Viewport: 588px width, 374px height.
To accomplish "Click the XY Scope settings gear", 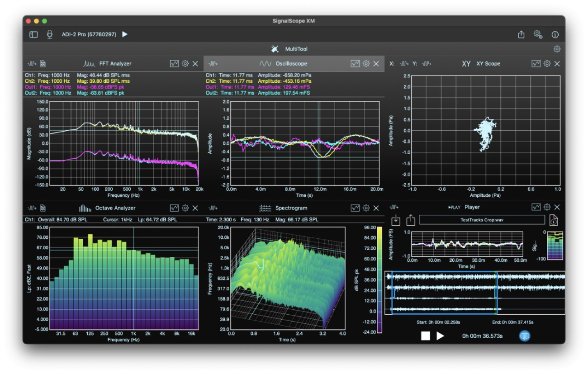I will coord(547,64).
